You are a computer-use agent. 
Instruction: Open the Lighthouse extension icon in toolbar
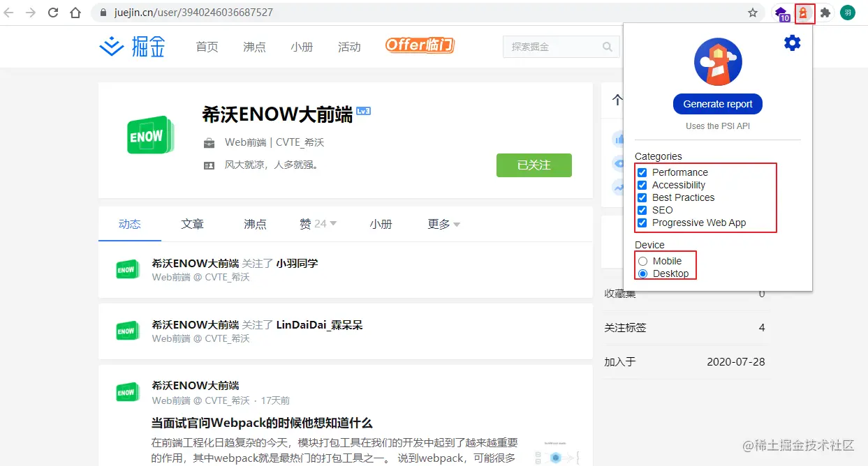804,13
